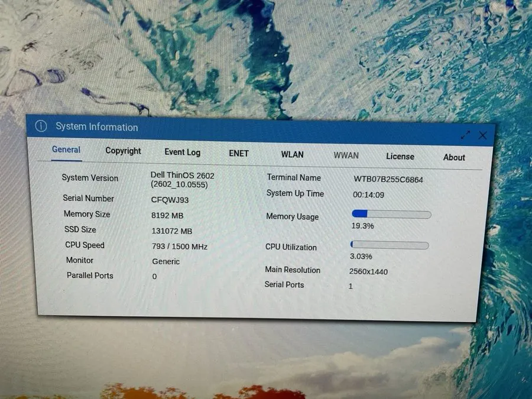Click the CPU Utilization progress bar
This screenshot has width=532, height=399.
(390, 245)
